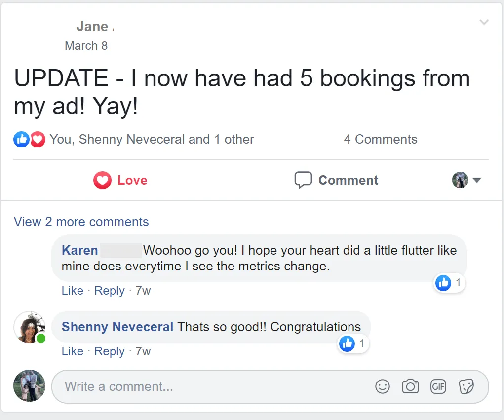Like Karen's comment
The image size is (504, 420).
(x=72, y=291)
